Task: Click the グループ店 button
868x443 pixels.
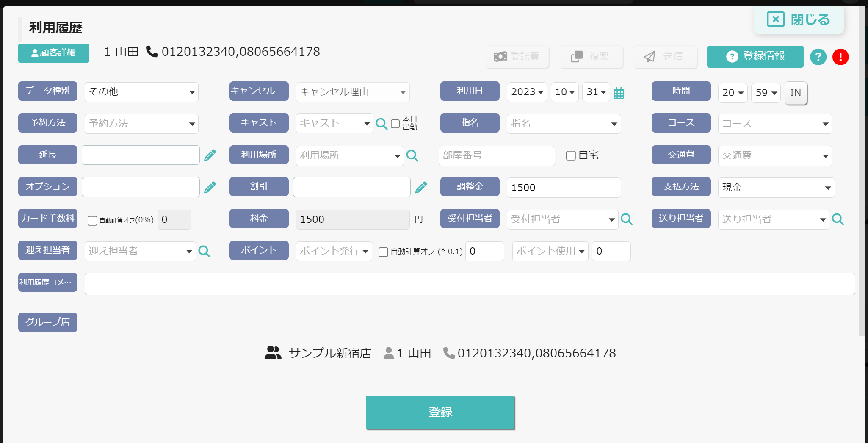Action: [48, 322]
